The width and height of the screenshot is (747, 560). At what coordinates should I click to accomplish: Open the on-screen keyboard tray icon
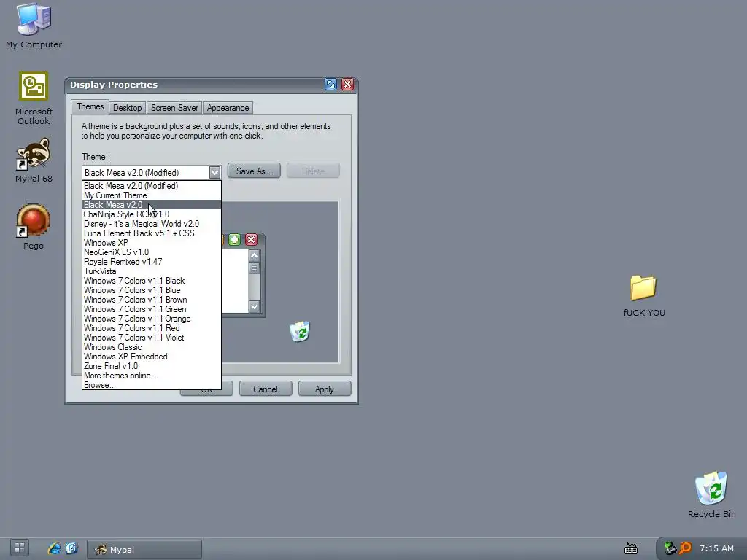[631, 549]
